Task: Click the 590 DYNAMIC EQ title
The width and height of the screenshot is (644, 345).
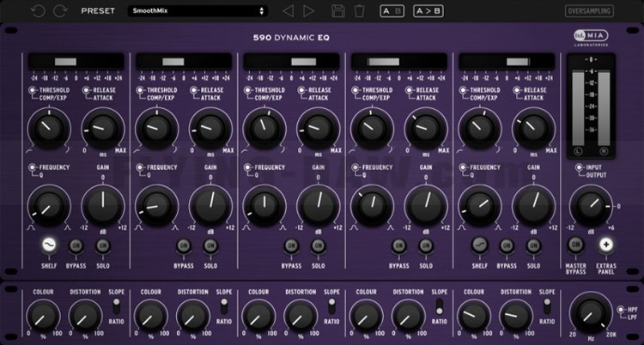Action: [x=291, y=39]
